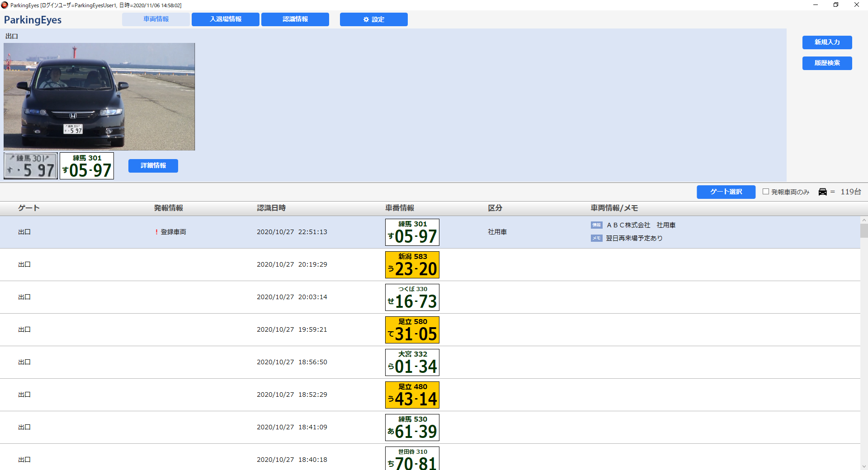Click the 出口 camera label
Image resolution: width=868 pixels, height=470 pixels.
12,36
